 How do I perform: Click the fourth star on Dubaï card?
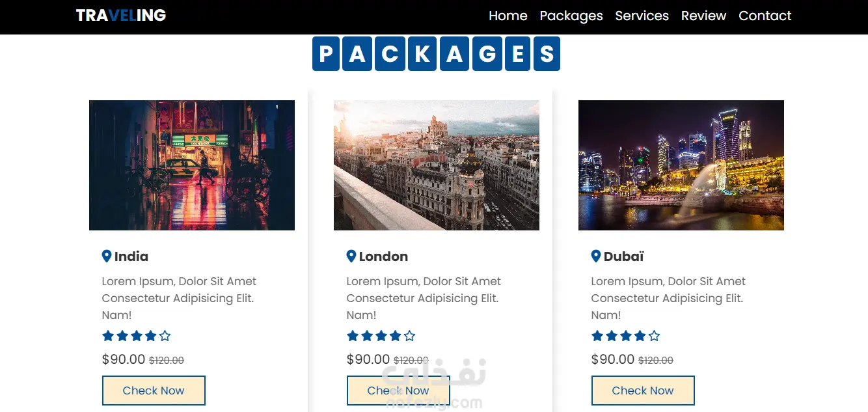coord(640,336)
